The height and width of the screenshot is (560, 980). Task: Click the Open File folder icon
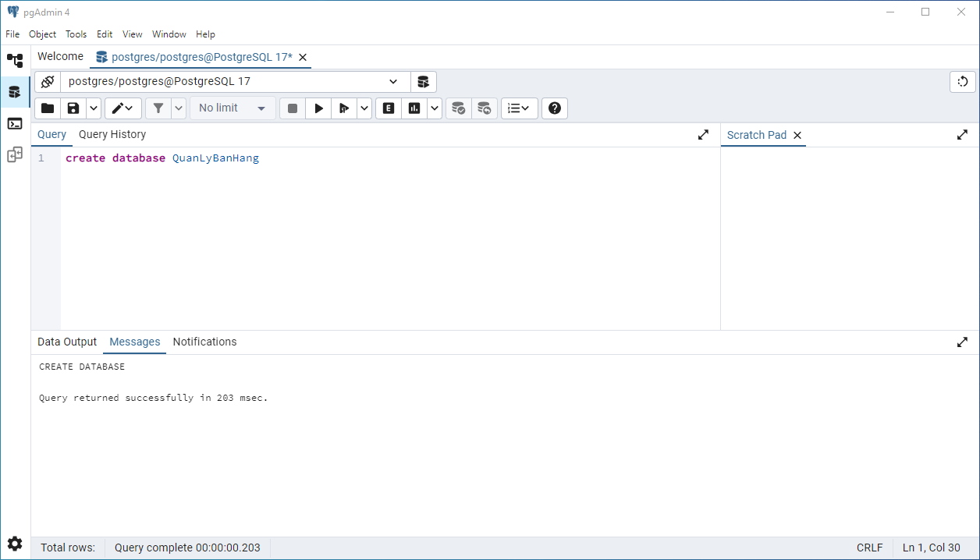[x=48, y=108]
